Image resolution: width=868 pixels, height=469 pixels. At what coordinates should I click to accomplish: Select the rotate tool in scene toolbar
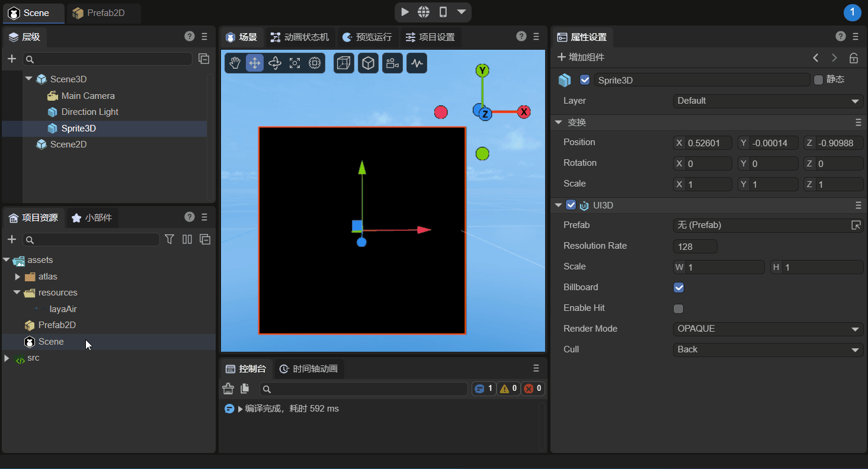point(275,63)
